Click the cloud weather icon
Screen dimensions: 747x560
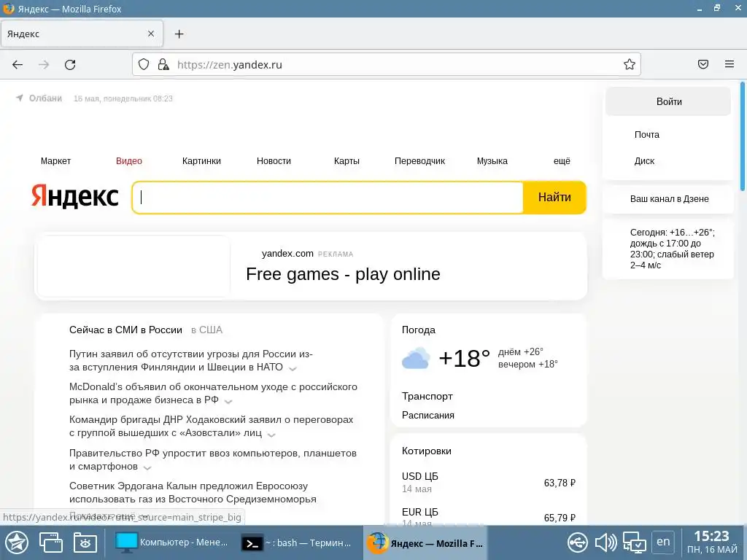tap(415, 359)
